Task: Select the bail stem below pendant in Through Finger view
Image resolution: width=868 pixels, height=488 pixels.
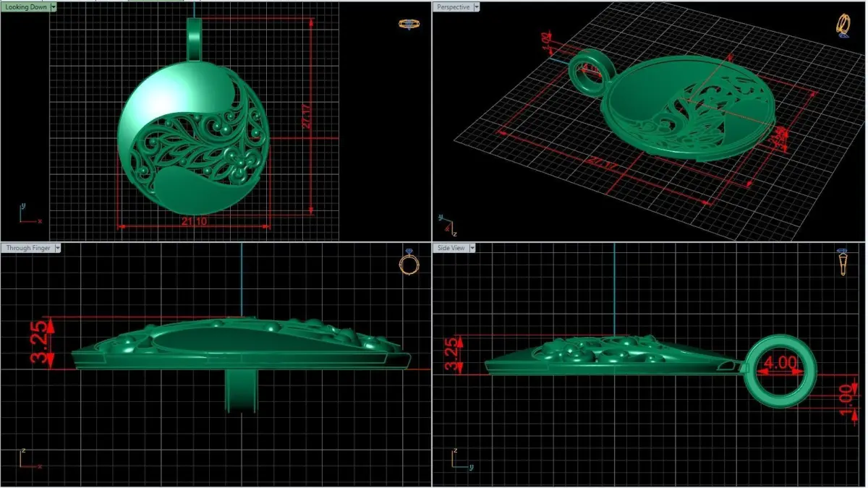Action: tap(240, 391)
